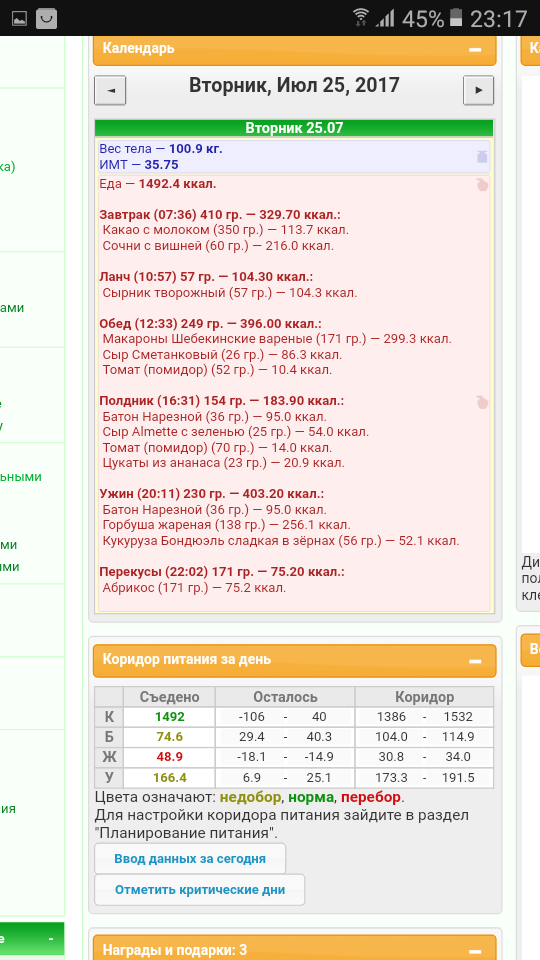Open the Перекусы (22:02) meal entry
This screenshot has height=960, width=540.
point(222,572)
